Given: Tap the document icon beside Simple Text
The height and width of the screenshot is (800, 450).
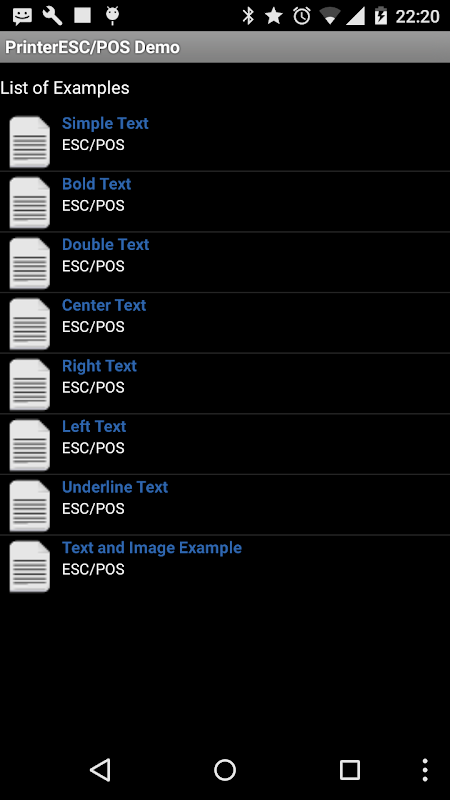Looking at the screenshot, I should click(30, 141).
